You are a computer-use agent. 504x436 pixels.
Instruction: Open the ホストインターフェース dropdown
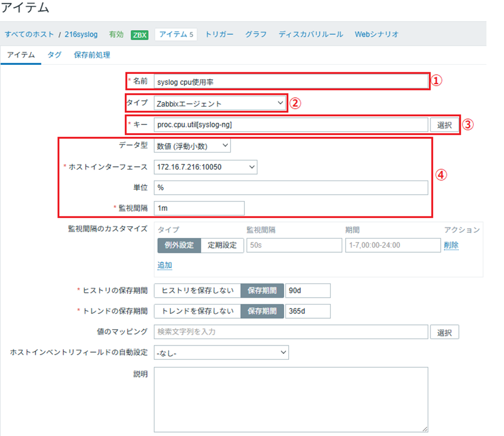206,167
